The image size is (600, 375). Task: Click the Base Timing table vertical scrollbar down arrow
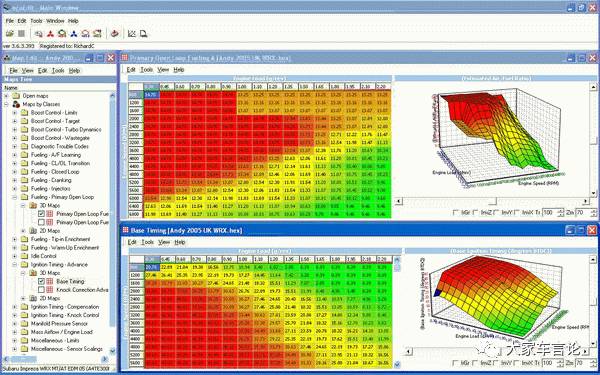(x=397, y=364)
